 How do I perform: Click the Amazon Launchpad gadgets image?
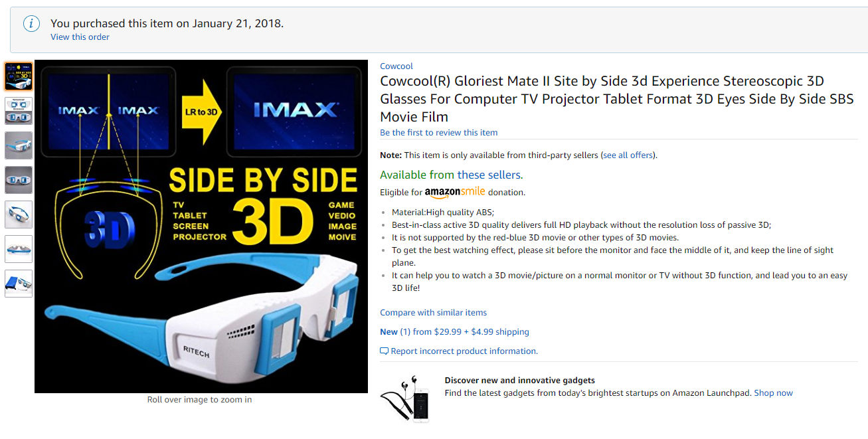(405, 398)
